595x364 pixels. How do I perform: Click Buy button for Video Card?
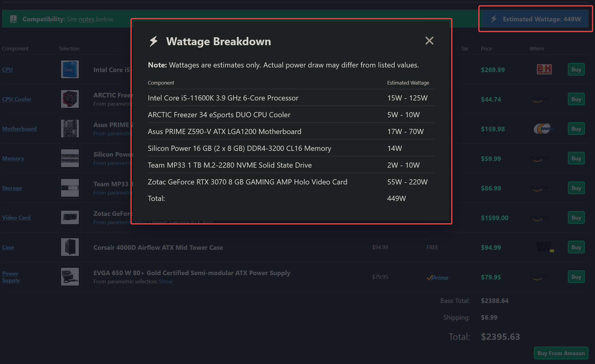pyautogui.click(x=576, y=217)
